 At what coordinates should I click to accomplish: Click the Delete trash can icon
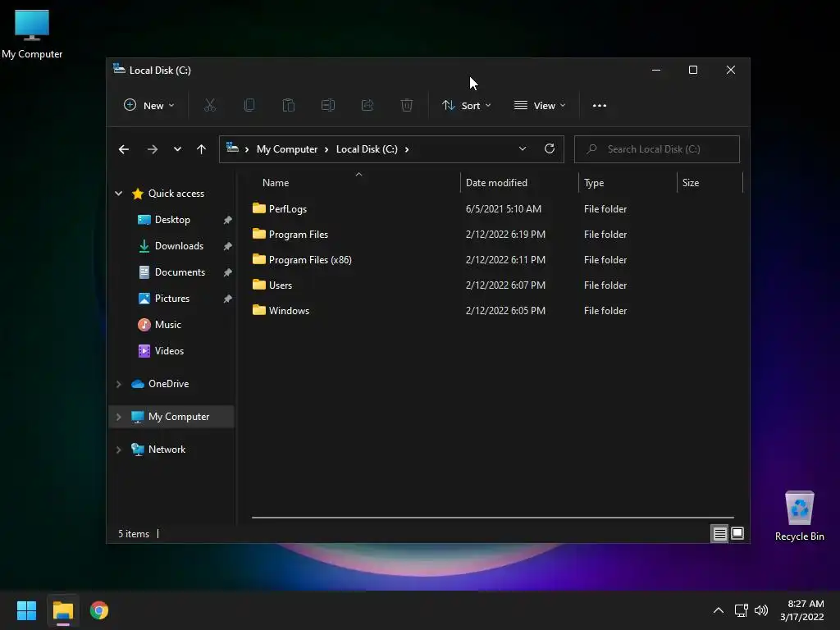407,106
